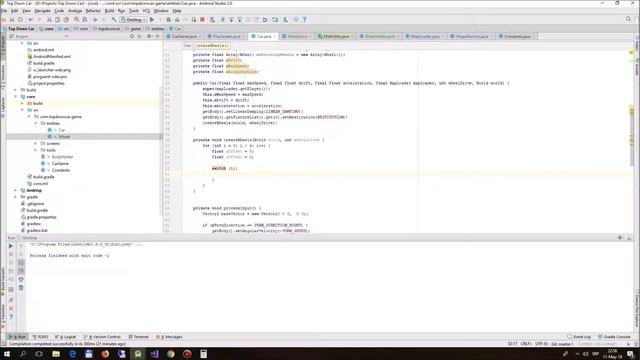Expand the desktop module
The image size is (640, 360).
(16, 190)
